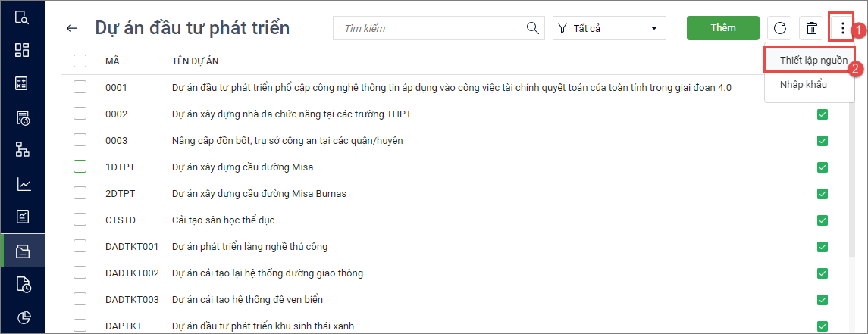
Task: Click the magnifier search icon in search box
Action: tap(534, 29)
